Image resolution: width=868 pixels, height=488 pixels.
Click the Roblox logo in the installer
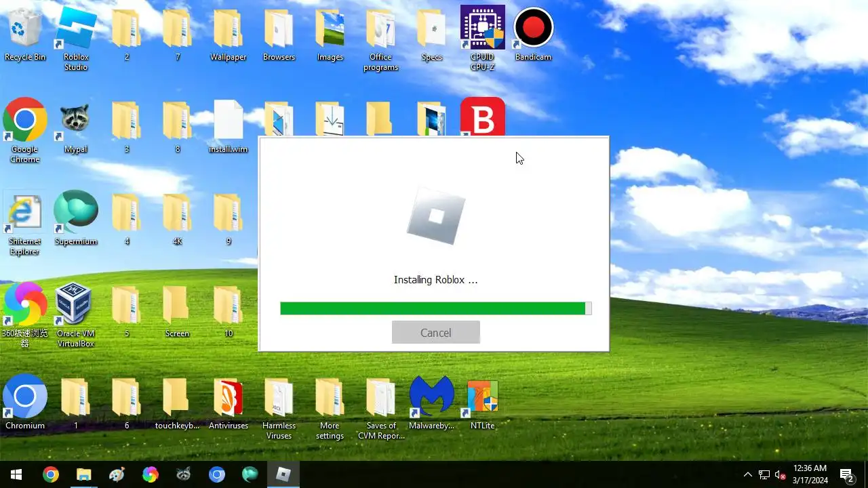(x=435, y=216)
